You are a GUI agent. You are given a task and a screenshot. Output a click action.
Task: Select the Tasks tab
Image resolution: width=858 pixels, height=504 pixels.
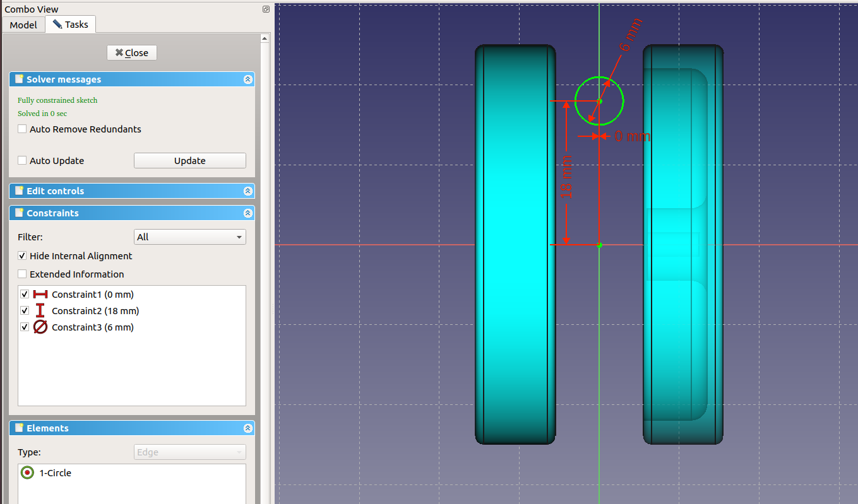point(70,25)
